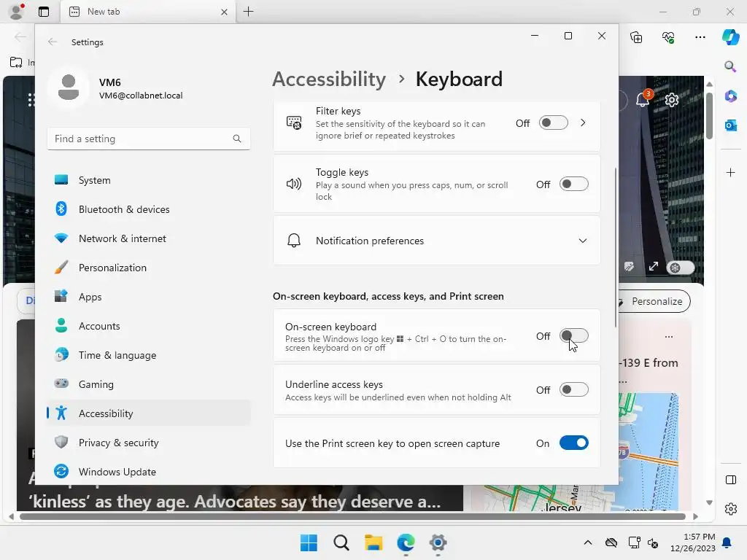
Task: Turn off Print screen key capture switch
Action: 573,443
